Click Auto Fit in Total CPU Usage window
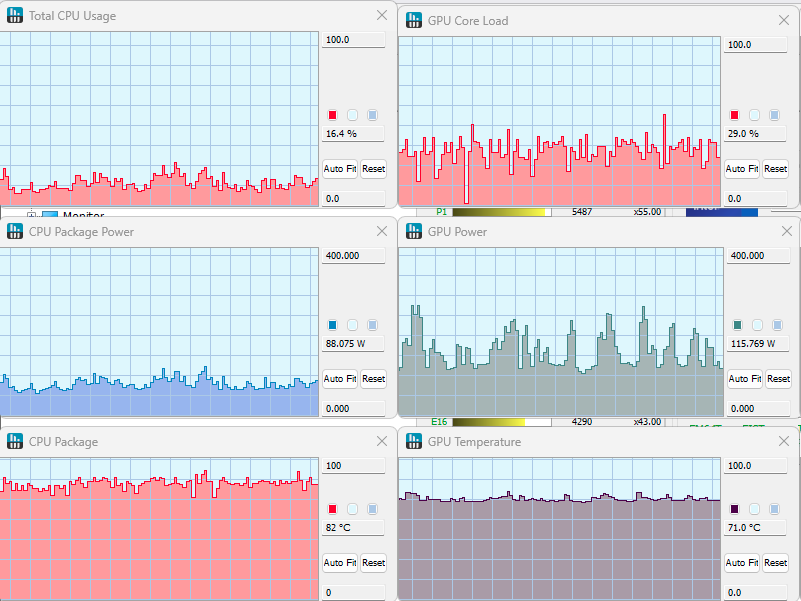Viewport: 801px width, 601px height. pyautogui.click(x=340, y=169)
